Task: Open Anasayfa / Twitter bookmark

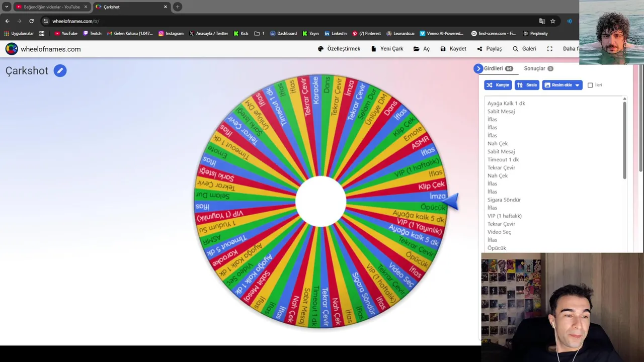Action: point(209,34)
